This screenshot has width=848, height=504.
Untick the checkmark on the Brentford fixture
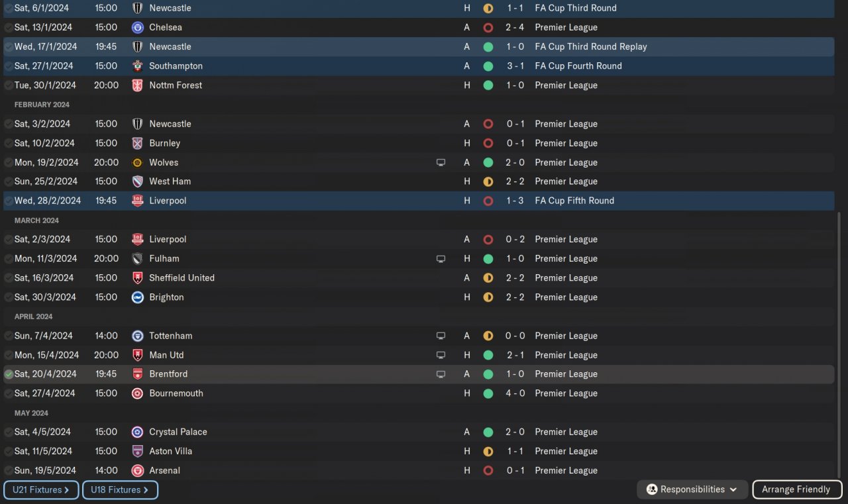[x=9, y=374]
